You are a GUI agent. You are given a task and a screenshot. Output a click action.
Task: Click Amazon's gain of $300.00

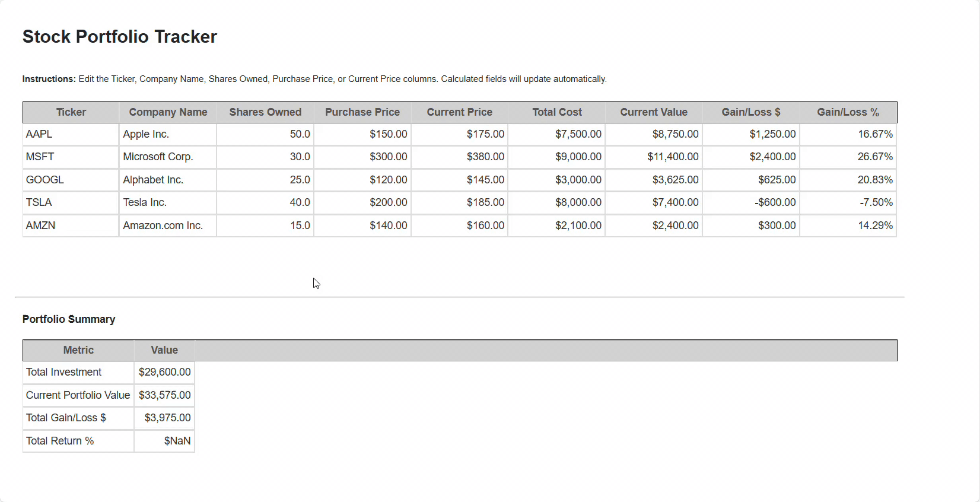click(751, 225)
